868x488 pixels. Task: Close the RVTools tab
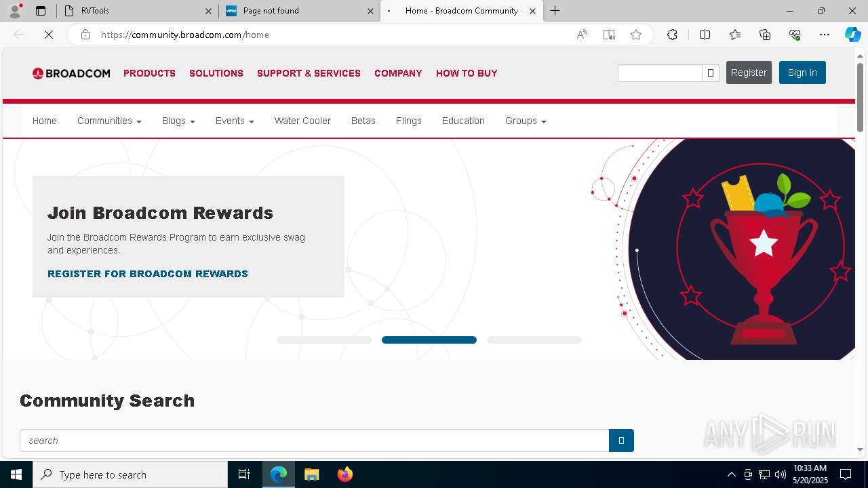tap(208, 11)
